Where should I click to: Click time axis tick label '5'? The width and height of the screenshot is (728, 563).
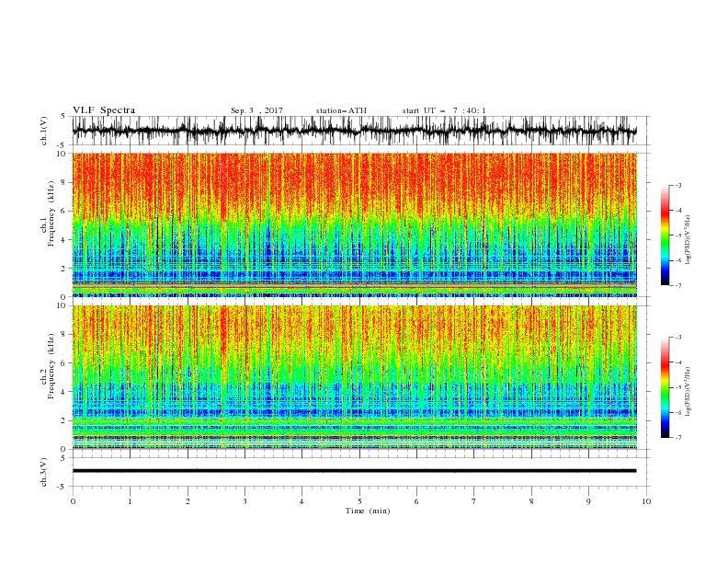coord(359,501)
